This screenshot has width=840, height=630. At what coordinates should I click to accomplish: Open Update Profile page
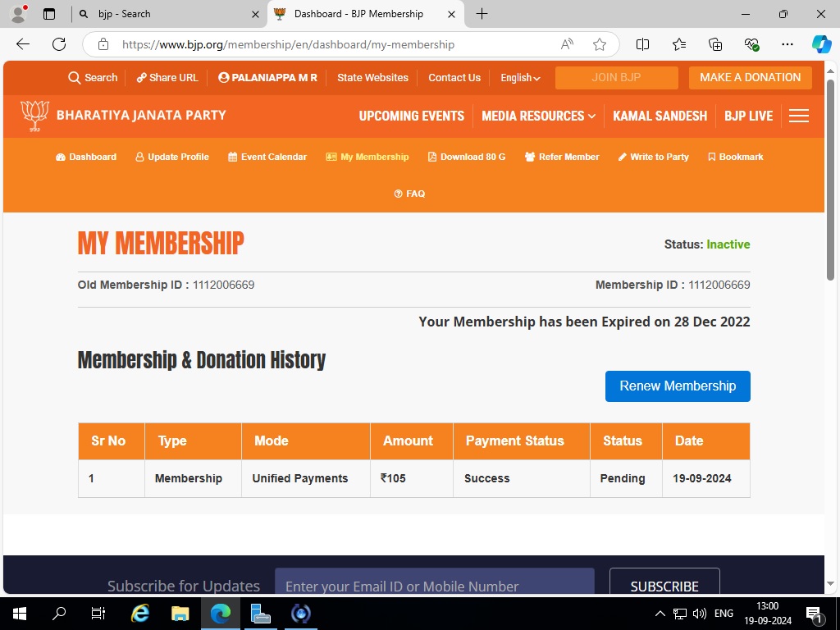click(172, 157)
